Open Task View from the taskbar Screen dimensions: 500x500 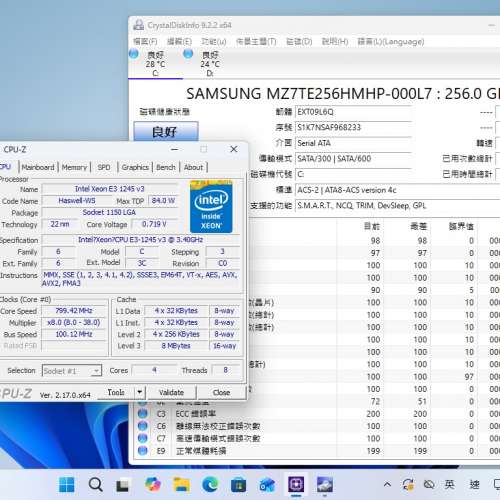(122, 484)
